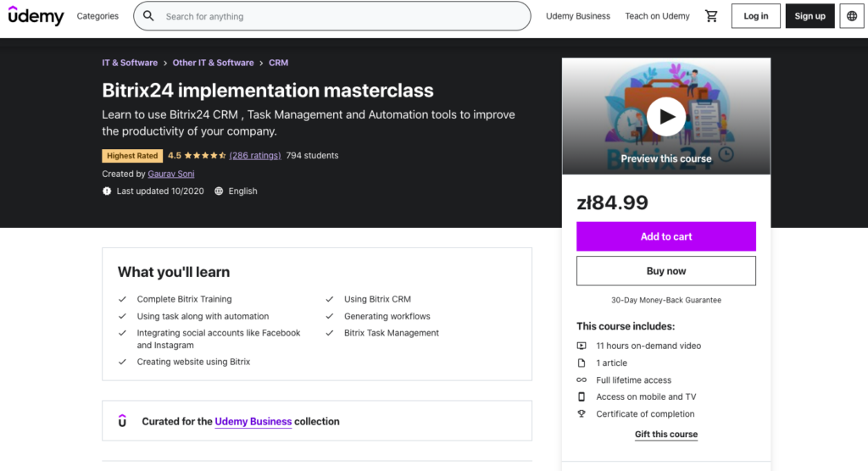Open the shopping cart icon
This screenshot has width=868, height=471.
point(711,16)
